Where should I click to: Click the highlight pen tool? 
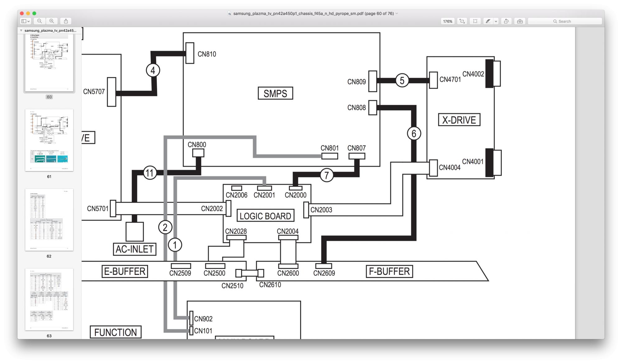point(488,21)
